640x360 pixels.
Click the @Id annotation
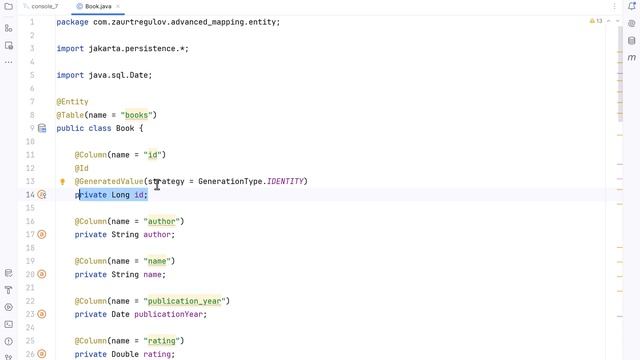(82, 168)
